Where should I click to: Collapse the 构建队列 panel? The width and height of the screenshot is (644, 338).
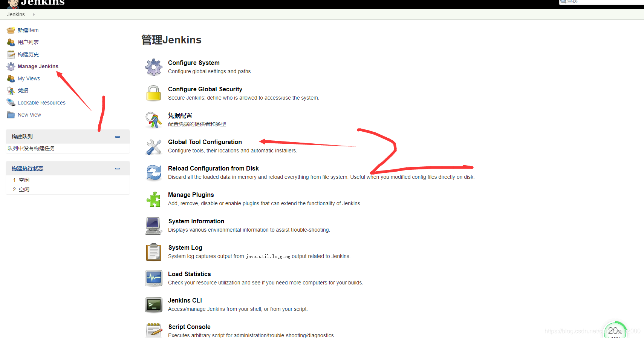click(x=118, y=137)
